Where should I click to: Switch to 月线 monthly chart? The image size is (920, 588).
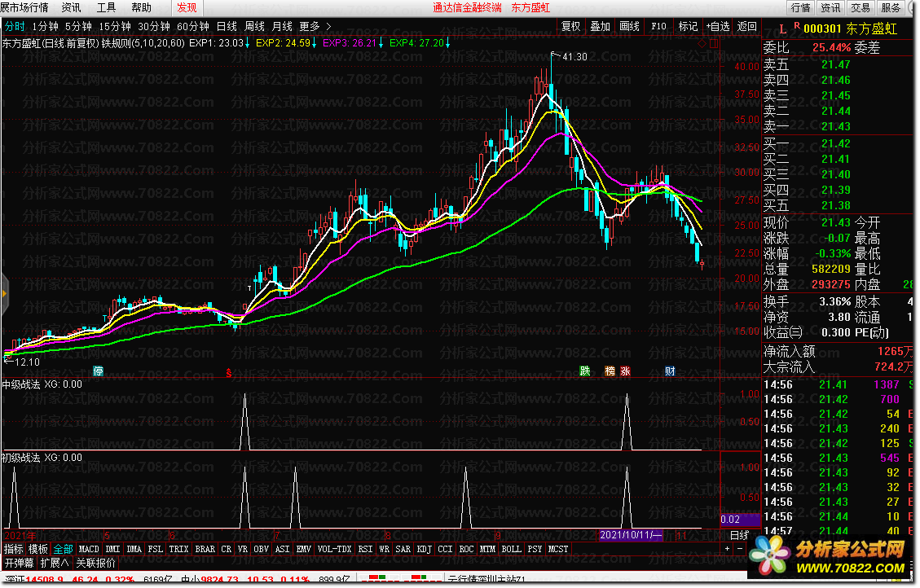coord(282,26)
